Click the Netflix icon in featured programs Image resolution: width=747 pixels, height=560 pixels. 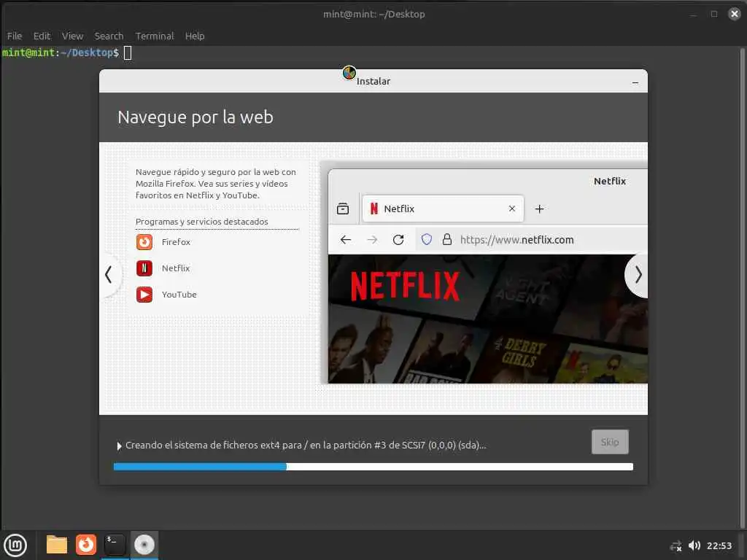pos(144,268)
